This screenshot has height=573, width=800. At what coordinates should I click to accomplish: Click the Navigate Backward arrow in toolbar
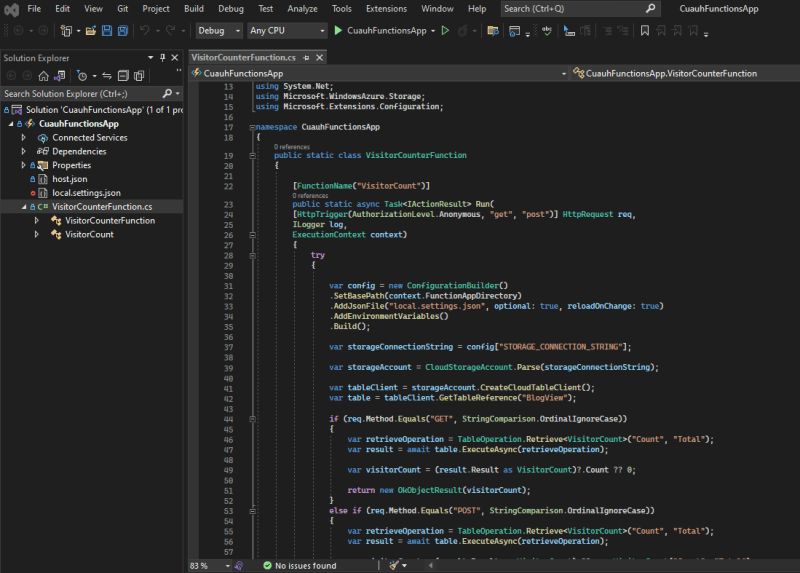pyautogui.click(x=18, y=31)
